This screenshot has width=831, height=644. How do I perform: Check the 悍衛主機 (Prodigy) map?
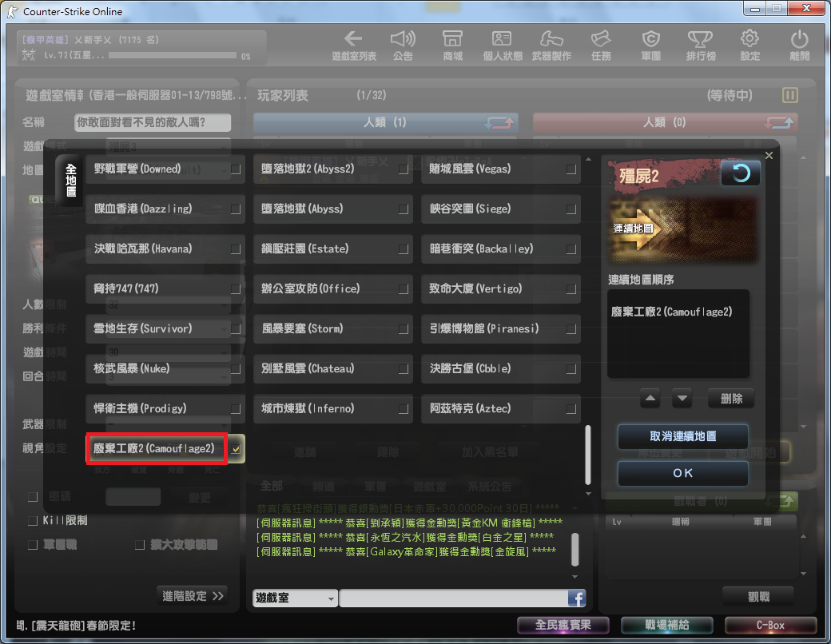click(x=236, y=409)
